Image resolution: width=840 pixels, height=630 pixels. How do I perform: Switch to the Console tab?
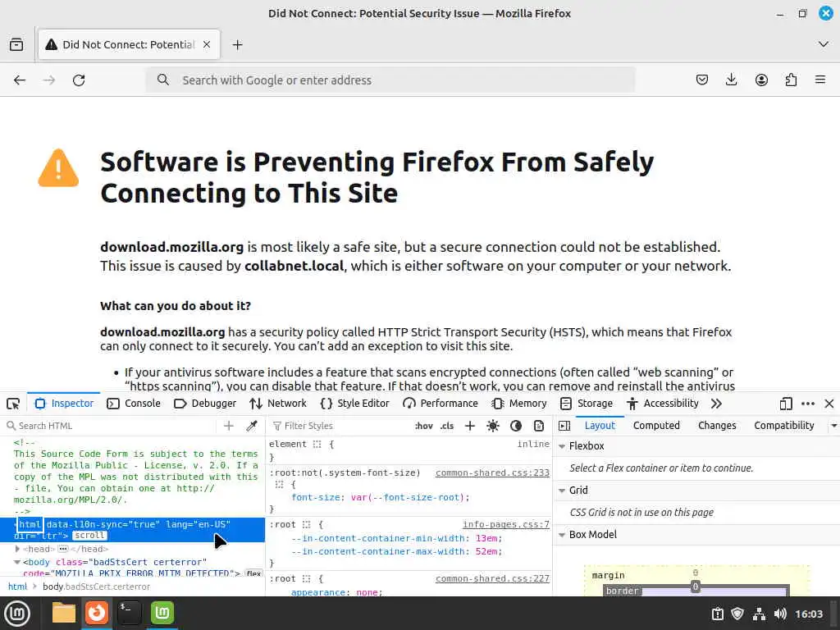[134, 404]
